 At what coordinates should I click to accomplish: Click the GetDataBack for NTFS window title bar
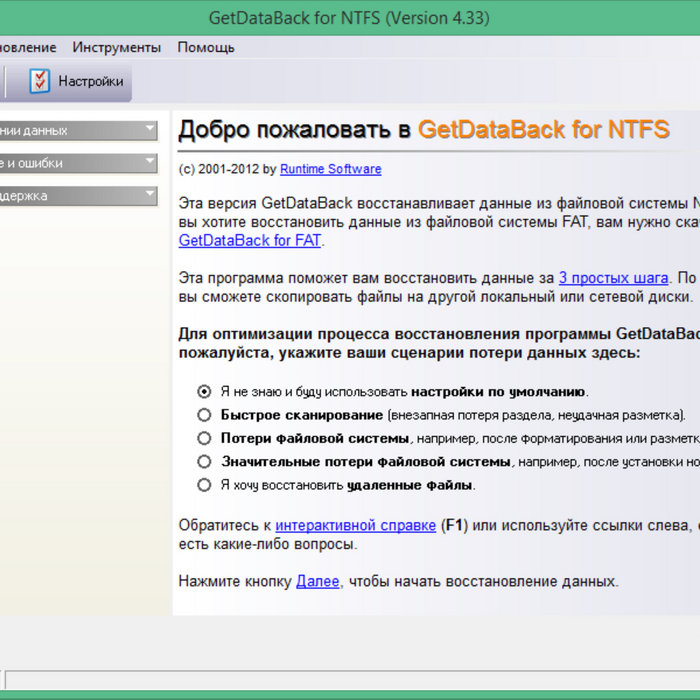349,18
